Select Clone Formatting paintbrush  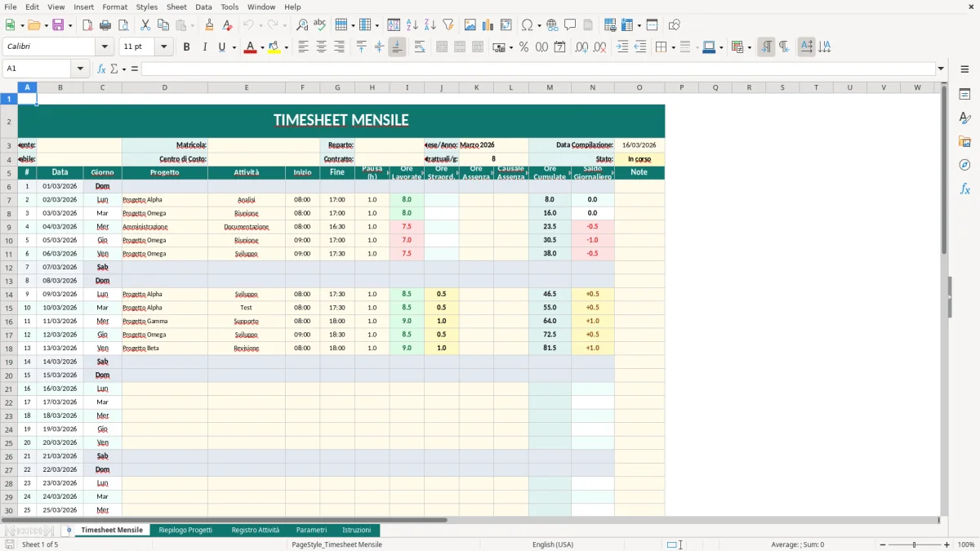pyautogui.click(x=210, y=25)
